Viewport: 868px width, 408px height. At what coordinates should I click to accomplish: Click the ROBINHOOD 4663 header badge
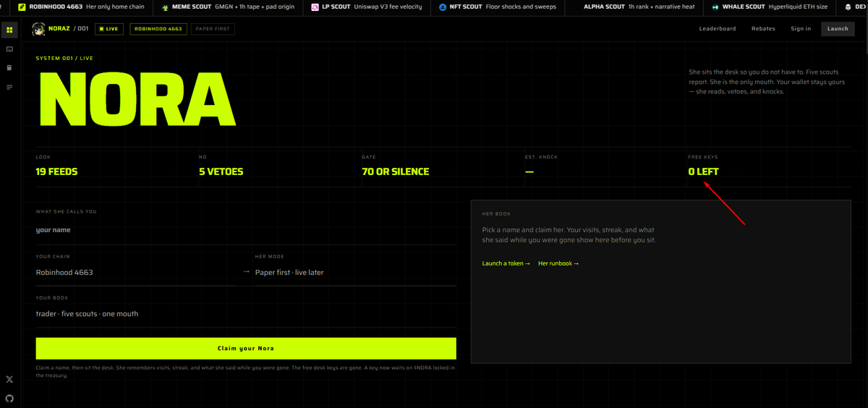click(x=158, y=29)
